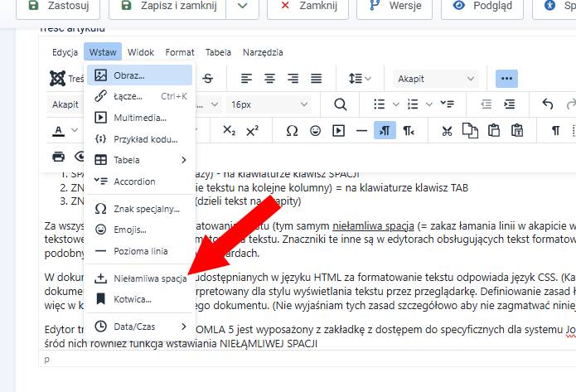Choose Pozioma linia menu entry
The image size is (576, 392).
139,251
